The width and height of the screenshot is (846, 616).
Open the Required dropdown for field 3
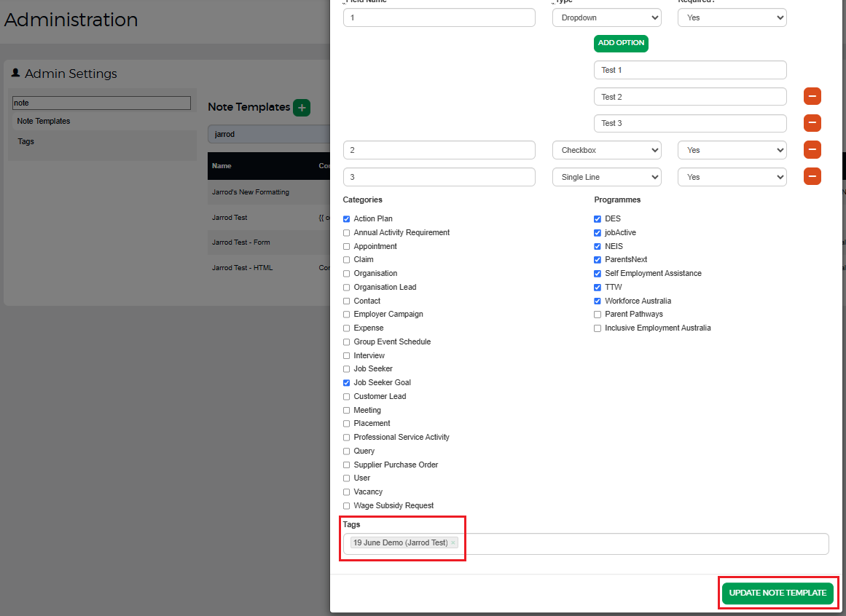pos(732,178)
